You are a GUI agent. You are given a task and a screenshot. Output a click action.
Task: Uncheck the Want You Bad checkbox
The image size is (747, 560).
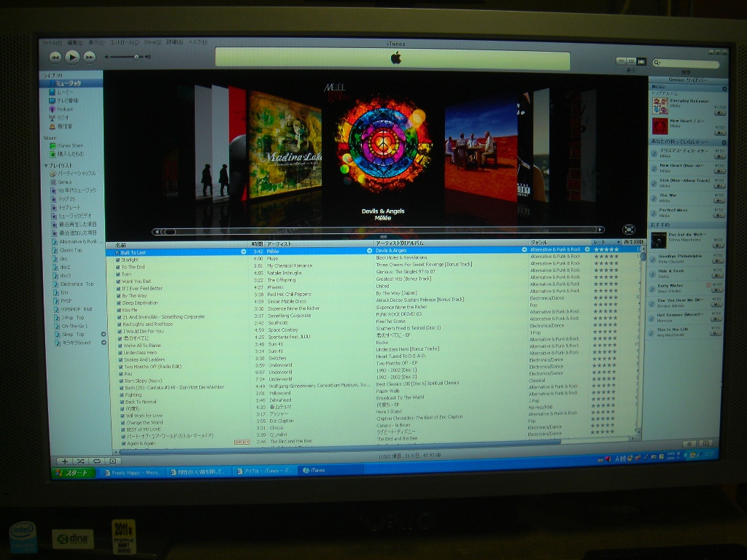click(118, 281)
